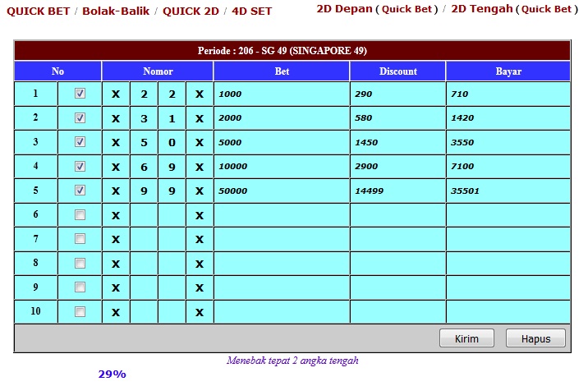Edit the bet amount 50000 in row 5
Image resolution: width=588 pixels, height=386 pixels.
click(282, 191)
